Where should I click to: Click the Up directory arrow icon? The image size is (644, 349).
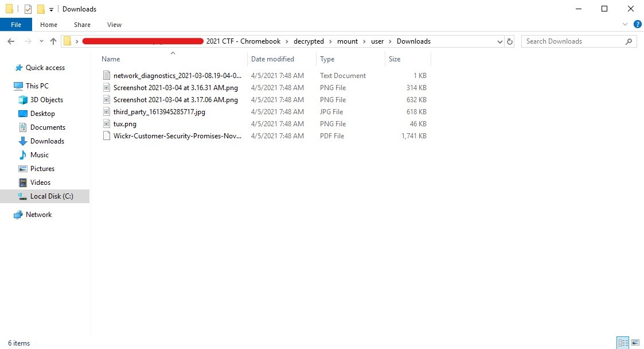pyautogui.click(x=53, y=41)
